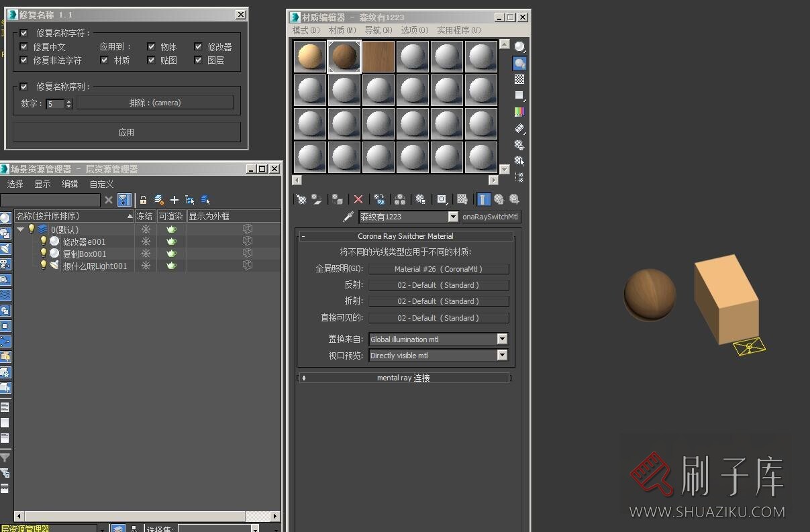Toggle the 贴图 checkbox
Image resolution: width=810 pixels, height=532 pixels.
(151, 60)
